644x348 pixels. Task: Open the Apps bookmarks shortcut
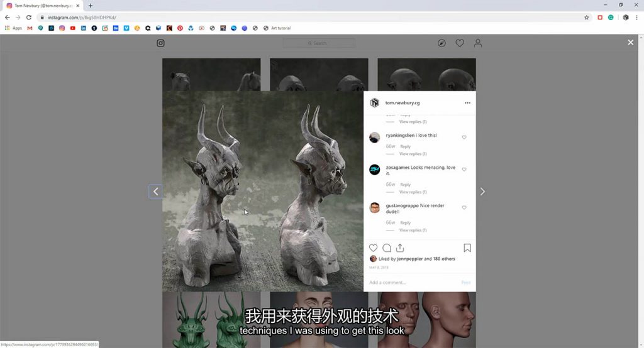[x=13, y=28]
